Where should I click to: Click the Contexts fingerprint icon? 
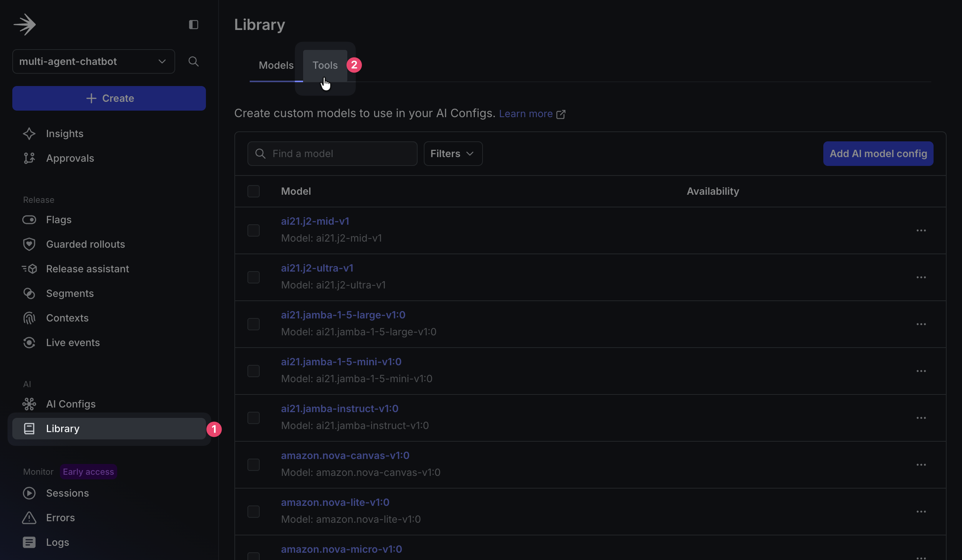coord(30,318)
